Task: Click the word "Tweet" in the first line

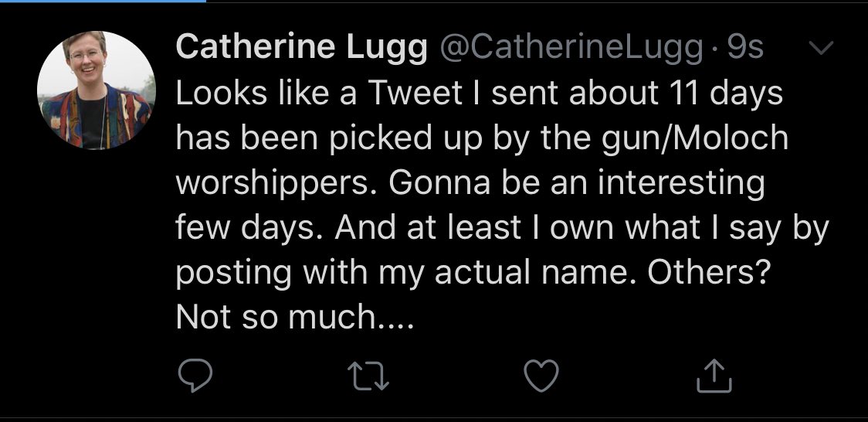Action: pyautogui.click(x=415, y=93)
